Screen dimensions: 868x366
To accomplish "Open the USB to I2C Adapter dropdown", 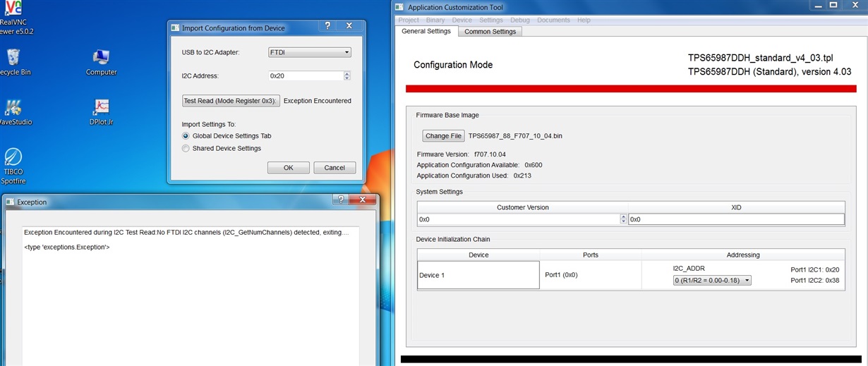I will pyautogui.click(x=309, y=52).
